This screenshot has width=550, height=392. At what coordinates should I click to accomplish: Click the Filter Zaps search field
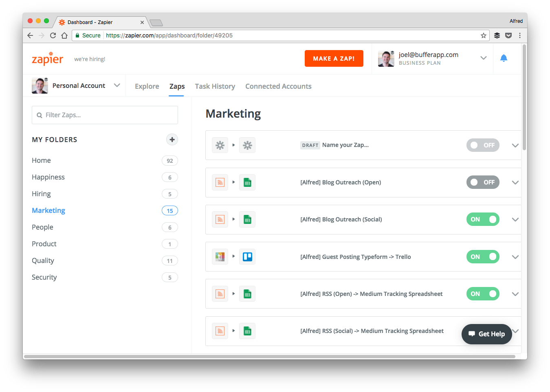pos(105,115)
